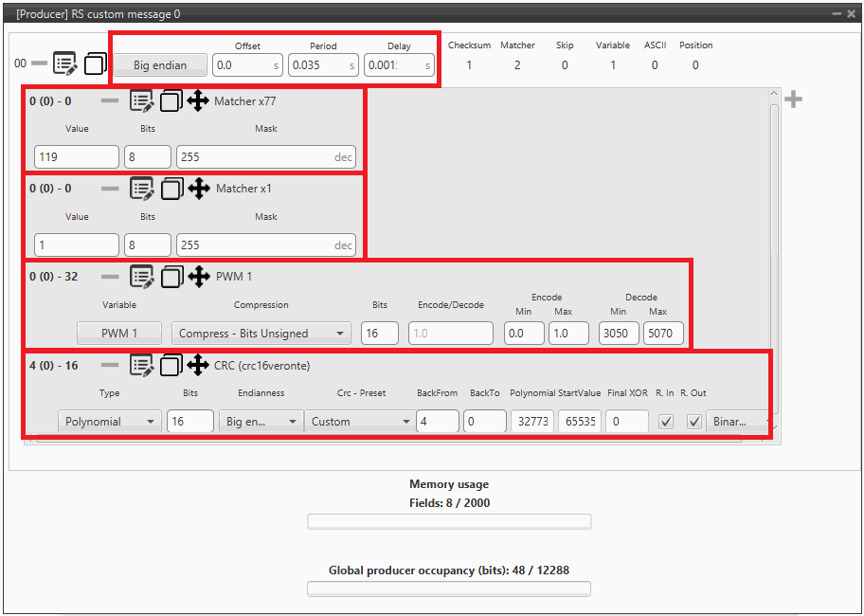Click the move arrows icon on PWM 1
The width and height of the screenshot is (864, 616).
[198, 277]
